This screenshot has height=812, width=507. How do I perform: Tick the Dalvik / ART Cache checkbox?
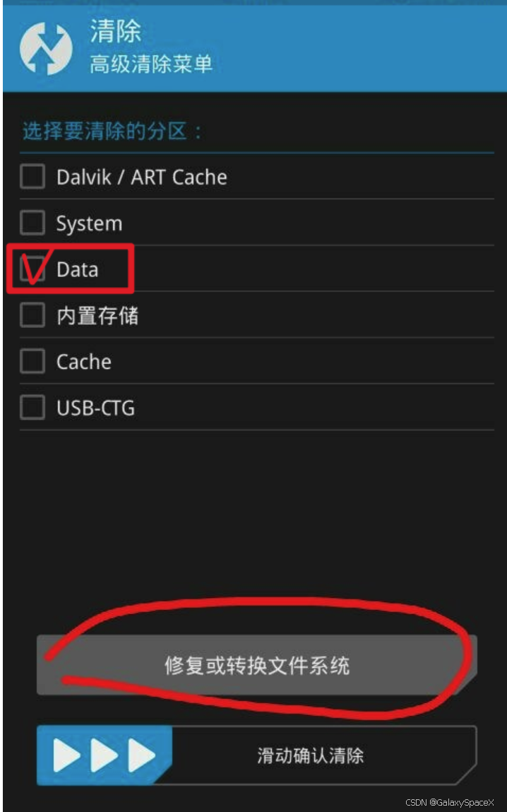point(32,177)
